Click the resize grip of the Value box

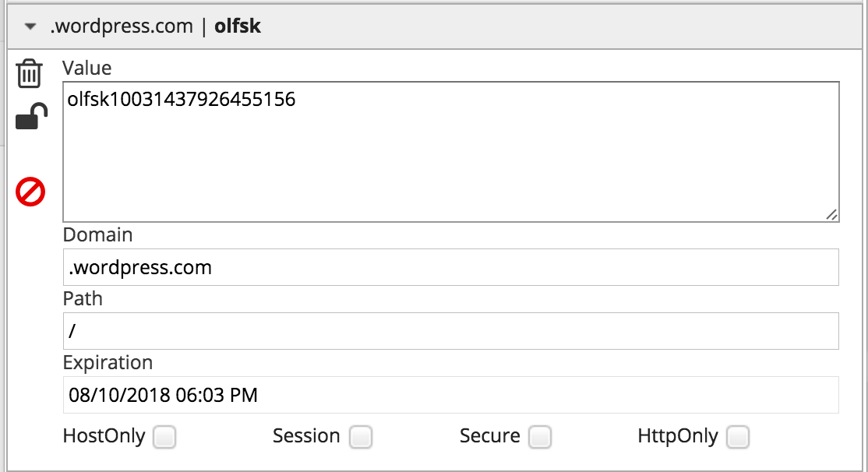coord(831,215)
